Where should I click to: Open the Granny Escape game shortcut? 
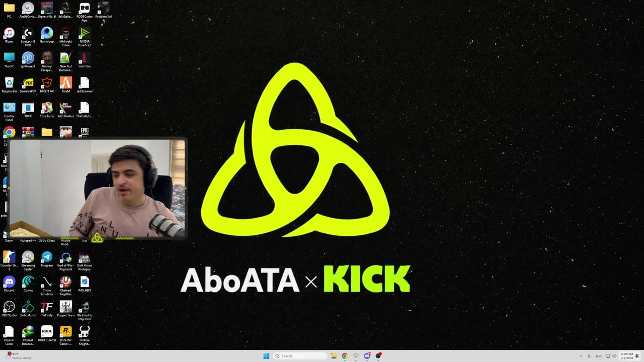tap(47, 61)
